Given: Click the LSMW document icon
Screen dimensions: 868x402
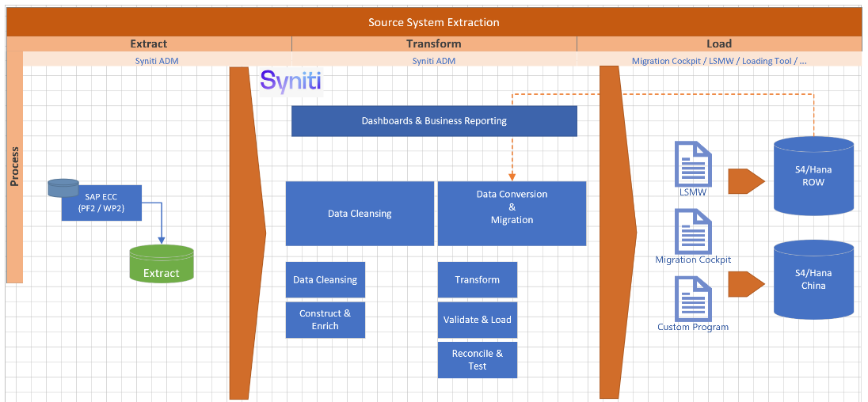Looking at the screenshot, I should [x=692, y=164].
